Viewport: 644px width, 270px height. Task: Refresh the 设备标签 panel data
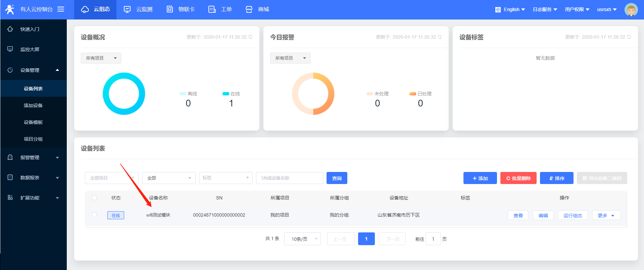(629, 37)
